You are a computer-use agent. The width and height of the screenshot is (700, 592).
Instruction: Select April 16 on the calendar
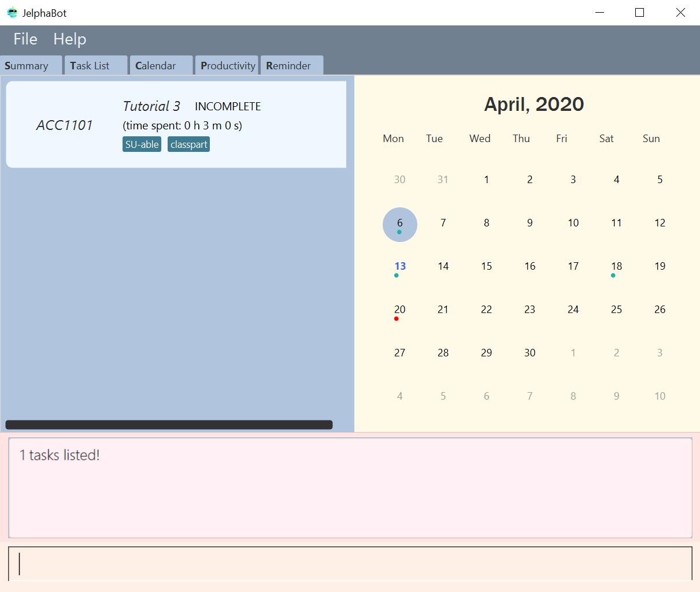[529, 266]
